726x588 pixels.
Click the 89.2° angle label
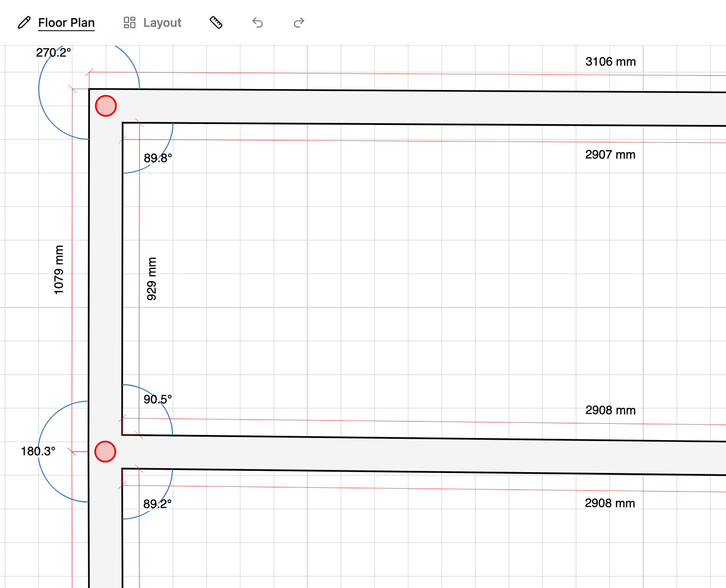tap(157, 504)
